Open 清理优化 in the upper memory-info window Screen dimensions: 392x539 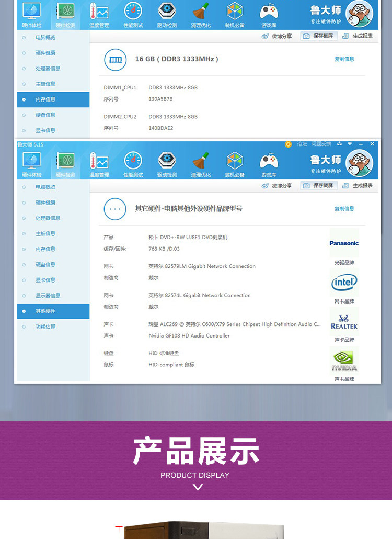point(201,15)
